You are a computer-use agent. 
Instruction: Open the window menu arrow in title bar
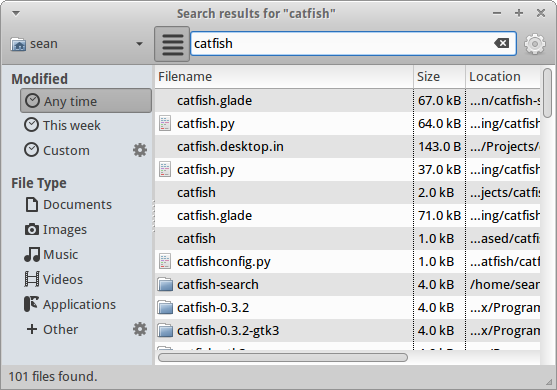pyautogui.click(x=16, y=13)
